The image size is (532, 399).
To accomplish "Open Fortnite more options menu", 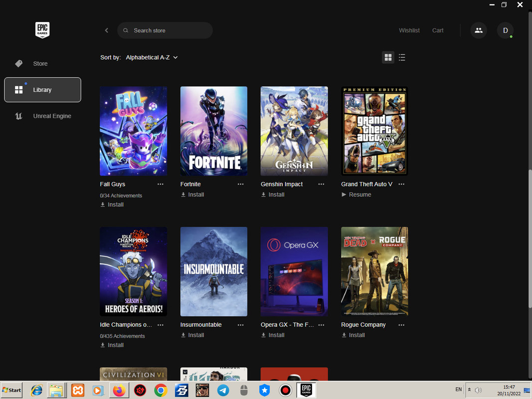I will point(240,184).
